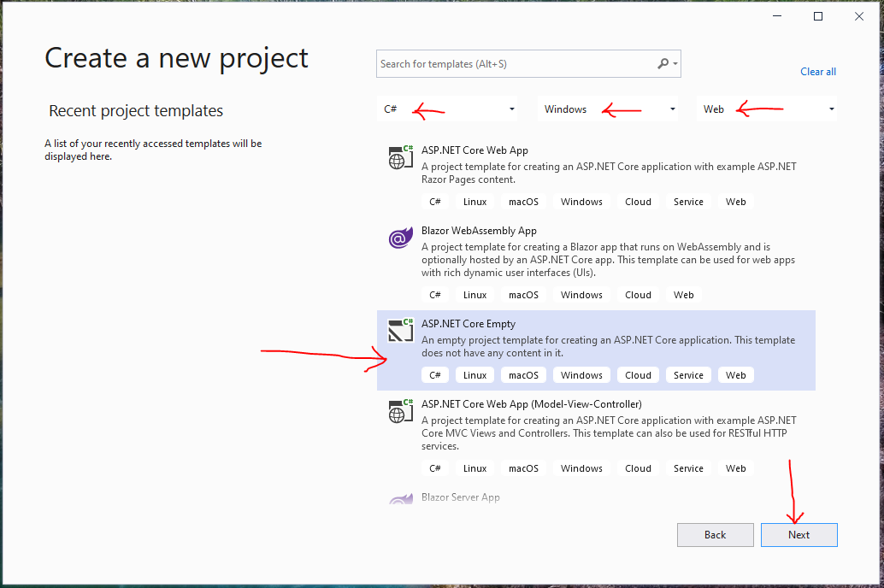Click the search magnifier icon

coord(663,64)
